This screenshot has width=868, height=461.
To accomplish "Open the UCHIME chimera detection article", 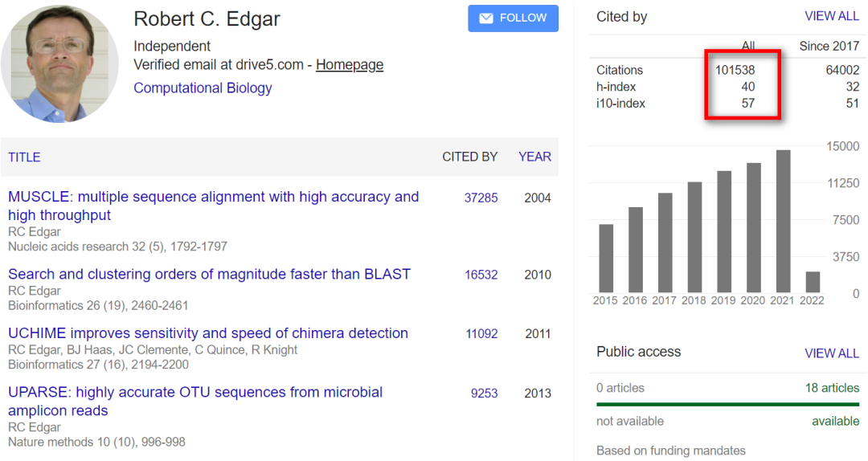I will pos(208,333).
